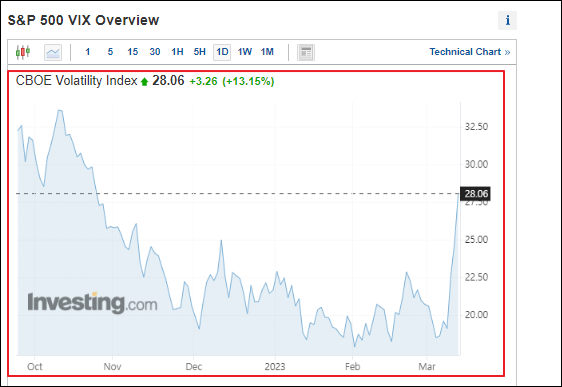Viewport: 562px width, 387px height.
Task: Switch to candlestick chart view
Action: (23, 52)
